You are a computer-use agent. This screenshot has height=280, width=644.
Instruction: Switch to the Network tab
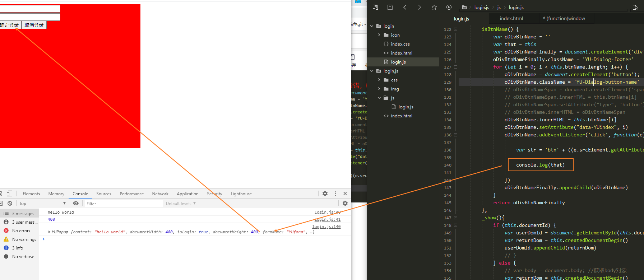pyautogui.click(x=160, y=193)
